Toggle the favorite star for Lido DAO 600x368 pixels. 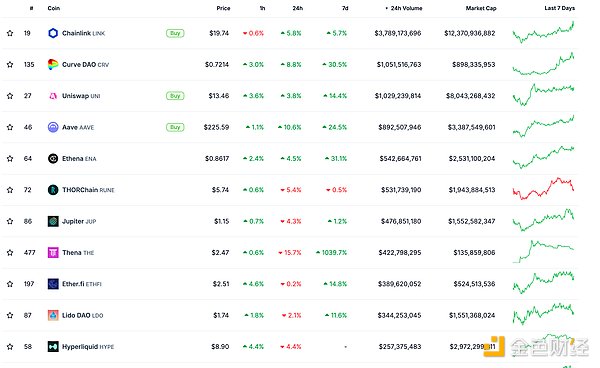click(x=10, y=316)
